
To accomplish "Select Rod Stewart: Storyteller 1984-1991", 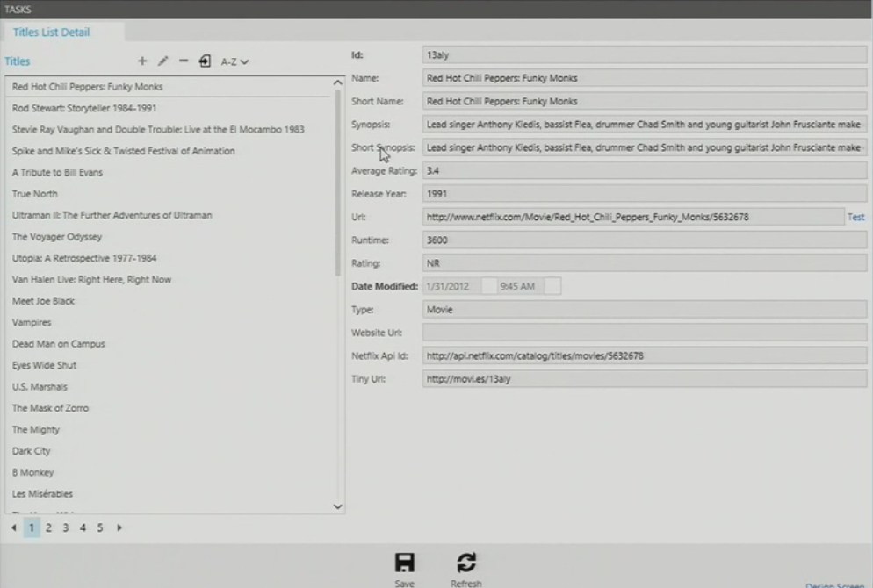I will [170, 108].
